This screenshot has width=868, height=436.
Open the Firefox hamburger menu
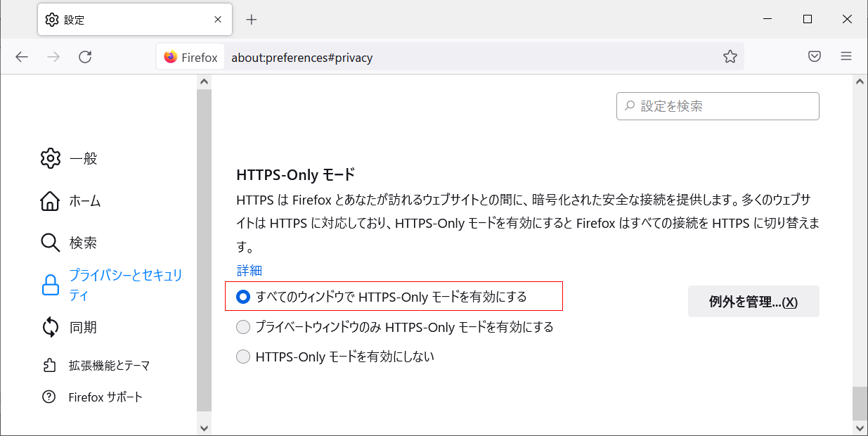point(846,57)
